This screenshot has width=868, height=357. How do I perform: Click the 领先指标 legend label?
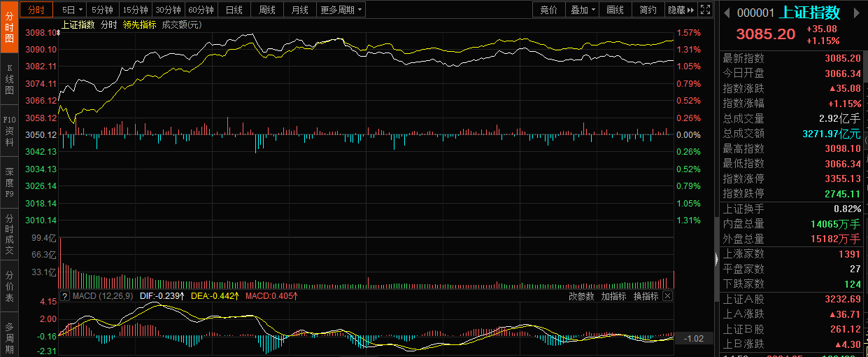click(139, 24)
